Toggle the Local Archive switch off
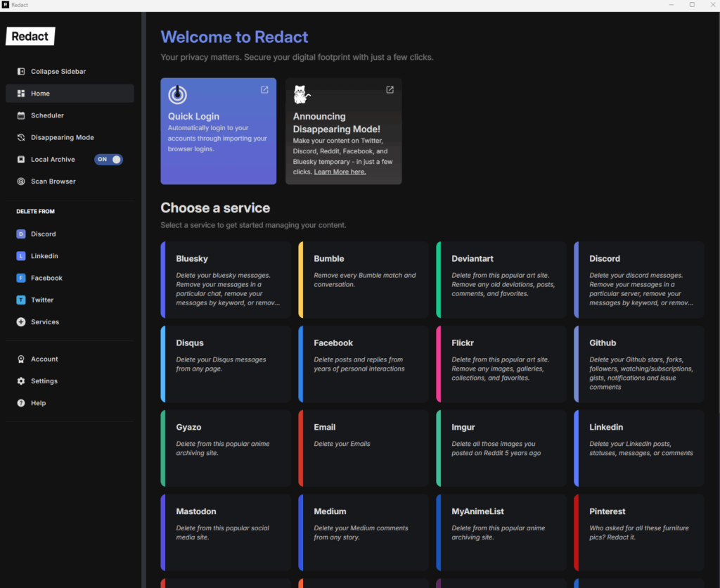720x588 pixels. coord(109,160)
